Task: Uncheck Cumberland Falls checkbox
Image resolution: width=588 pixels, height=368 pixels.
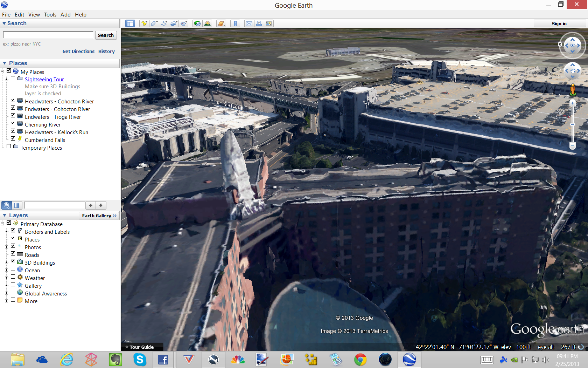Action: [13, 139]
